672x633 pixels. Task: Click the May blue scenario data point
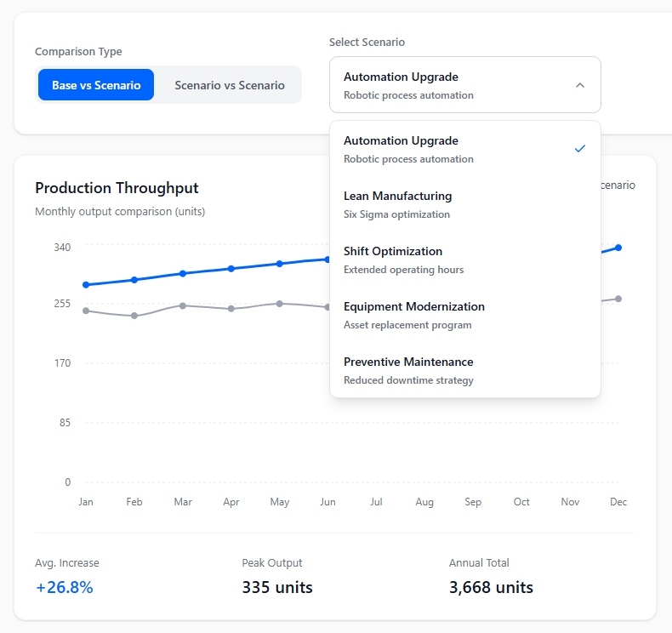[x=280, y=264]
